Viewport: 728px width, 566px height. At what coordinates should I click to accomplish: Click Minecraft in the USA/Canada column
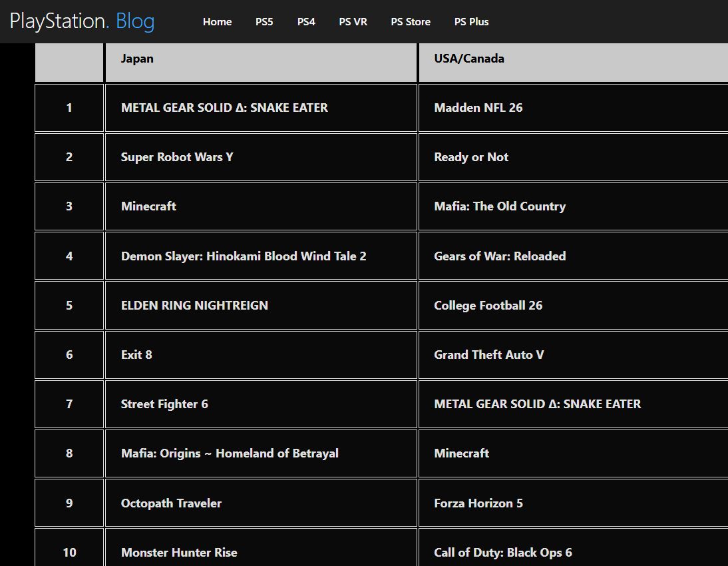pos(574,453)
